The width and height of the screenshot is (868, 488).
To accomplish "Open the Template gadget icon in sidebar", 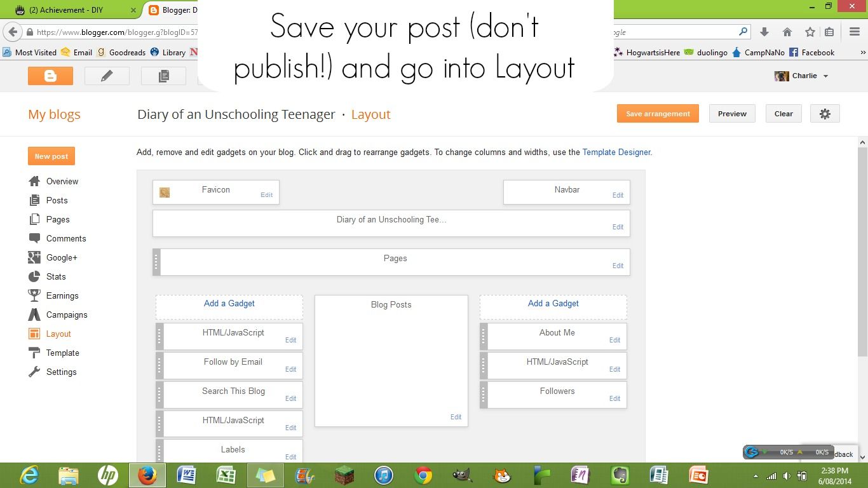I will 36,353.
